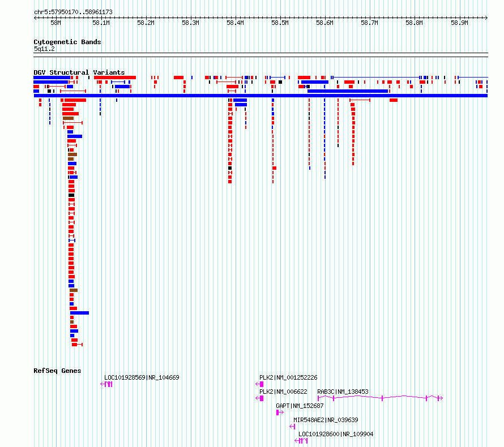Screen dimensions: 504x447
Task: Open the GAPT|NM_152687 gene label
Action: click(x=300, y=406)
